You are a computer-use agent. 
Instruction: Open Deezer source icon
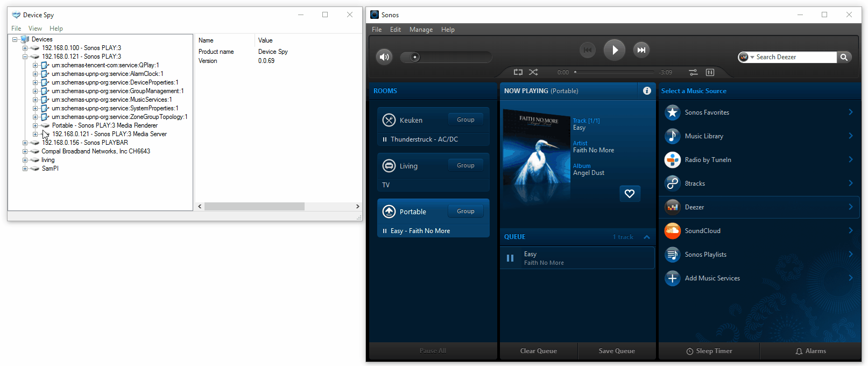[x=673, y=207]
